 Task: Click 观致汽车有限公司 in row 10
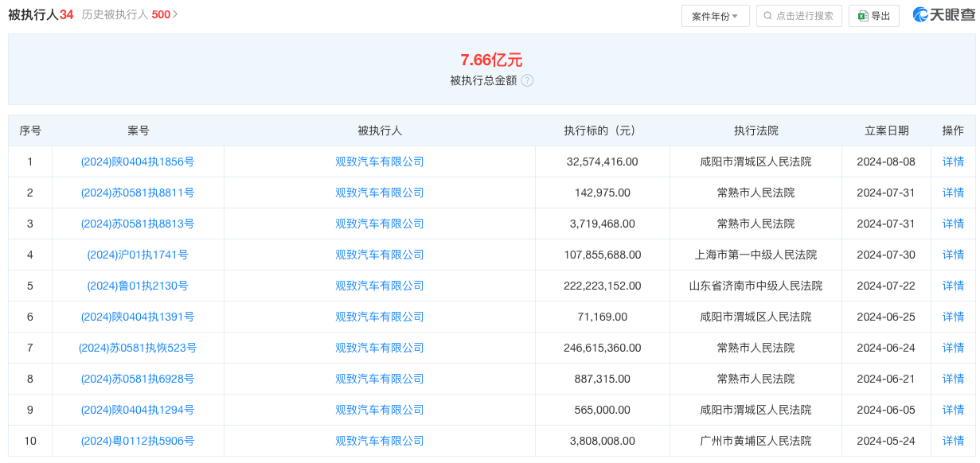[x=380, y=441]
